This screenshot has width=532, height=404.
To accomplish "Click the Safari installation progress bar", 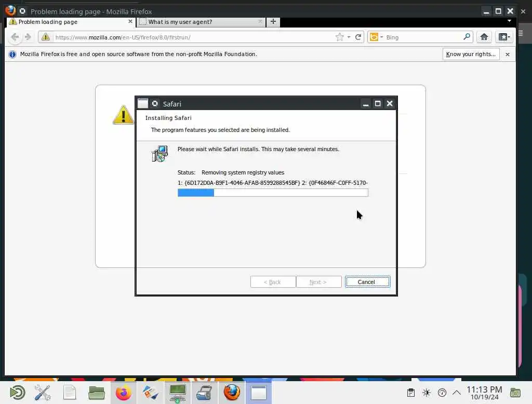I will [273, 193].
